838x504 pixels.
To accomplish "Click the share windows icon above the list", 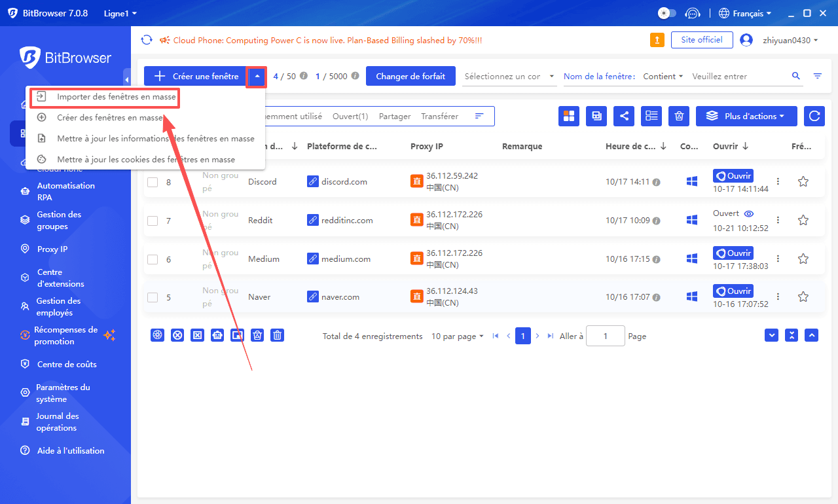I will coord(623,116).
